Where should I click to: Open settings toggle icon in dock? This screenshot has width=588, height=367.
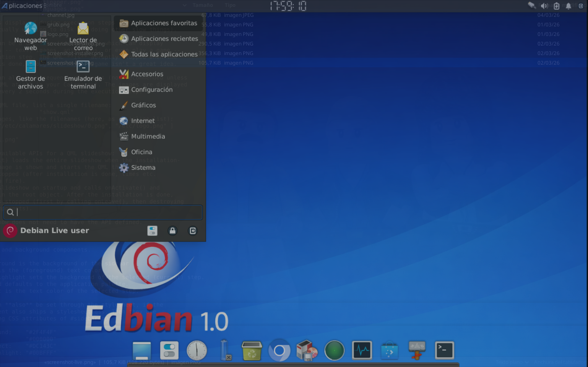[x=169, y=351]
